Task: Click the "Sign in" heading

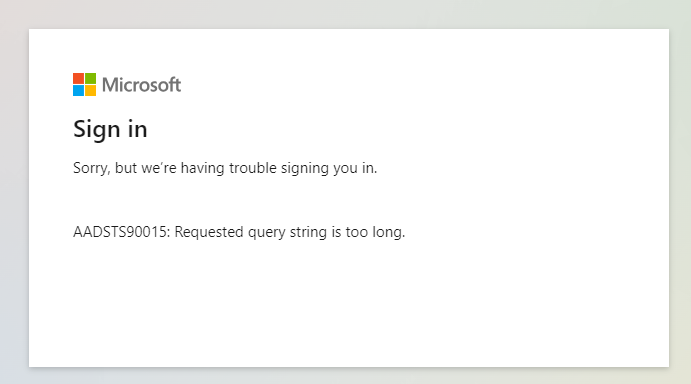Action: 110,130
